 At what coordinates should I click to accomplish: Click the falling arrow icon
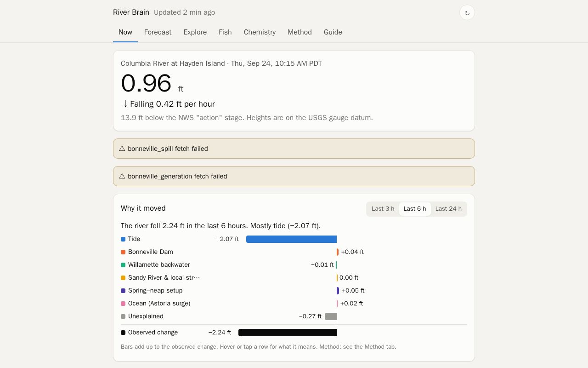tap(125, 104)
